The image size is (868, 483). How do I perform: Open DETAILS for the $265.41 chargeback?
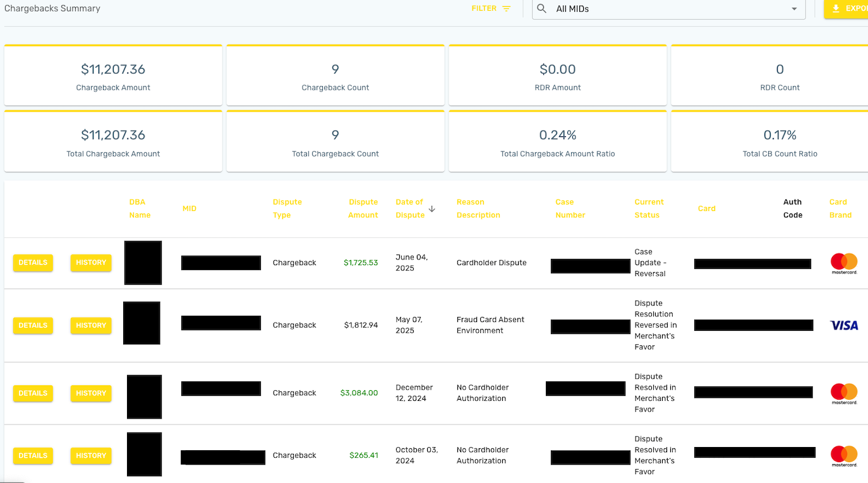pos(33,455)
